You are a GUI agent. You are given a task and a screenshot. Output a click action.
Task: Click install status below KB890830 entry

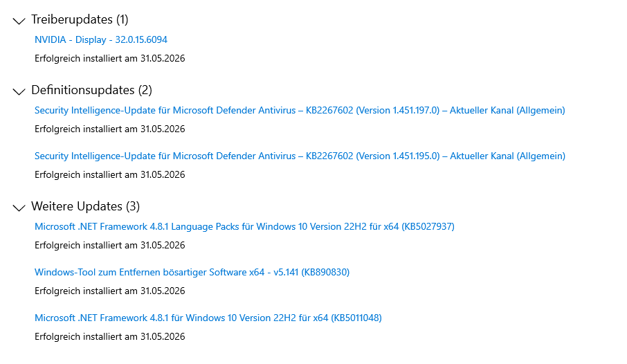(109, 291)
